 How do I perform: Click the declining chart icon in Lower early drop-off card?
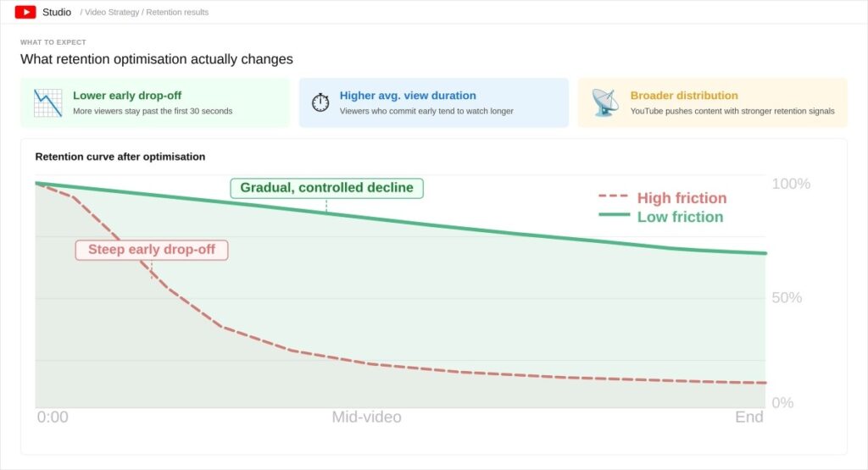pyautogui.click(x=47, y=102)
